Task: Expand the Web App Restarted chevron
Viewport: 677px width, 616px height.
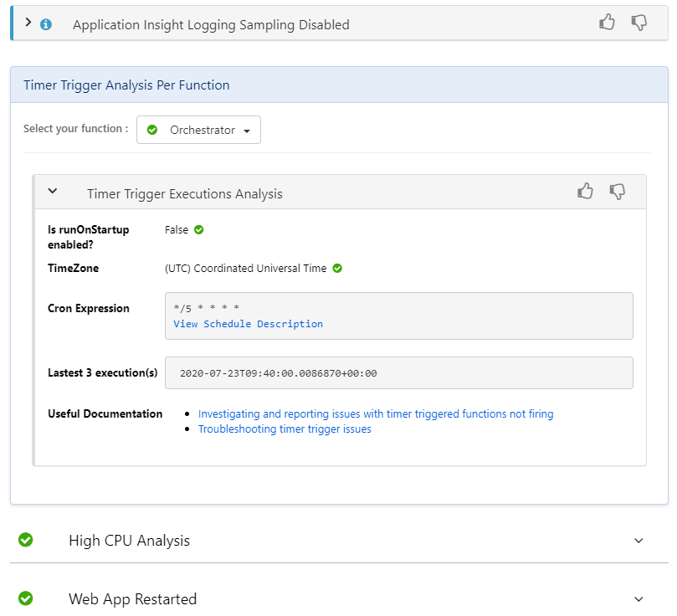Action: [x=639, y=599]
